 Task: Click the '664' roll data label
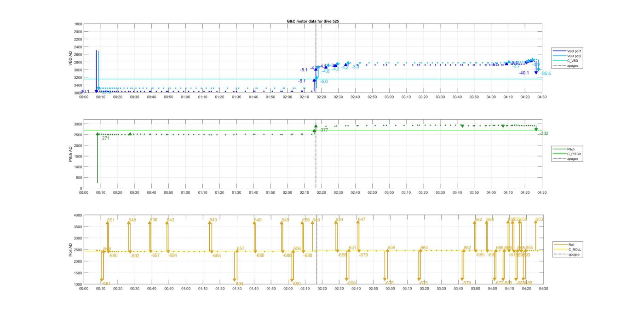424,248
